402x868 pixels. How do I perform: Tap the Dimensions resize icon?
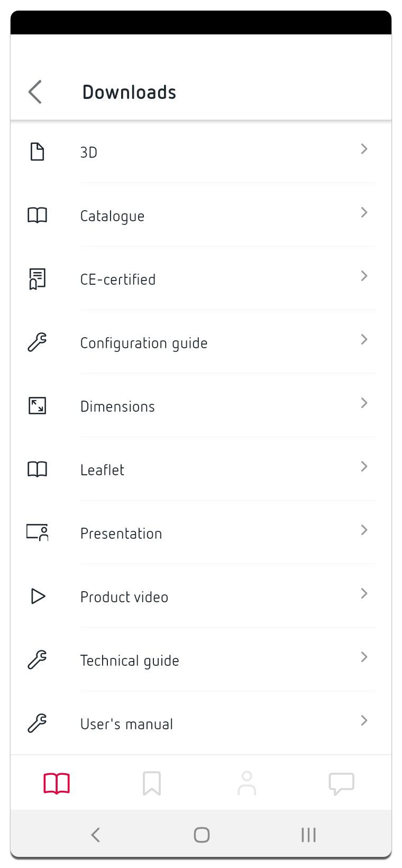(37, 406)
